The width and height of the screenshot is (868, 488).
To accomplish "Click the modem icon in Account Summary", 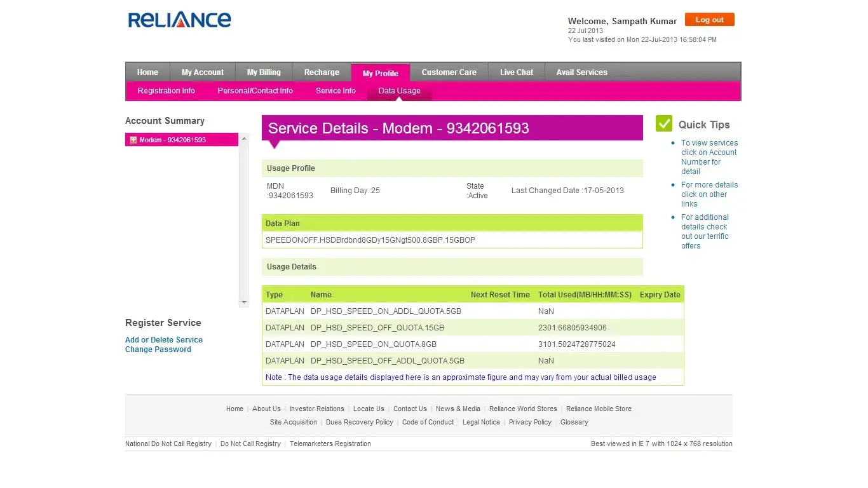I will tap(133, 140).
